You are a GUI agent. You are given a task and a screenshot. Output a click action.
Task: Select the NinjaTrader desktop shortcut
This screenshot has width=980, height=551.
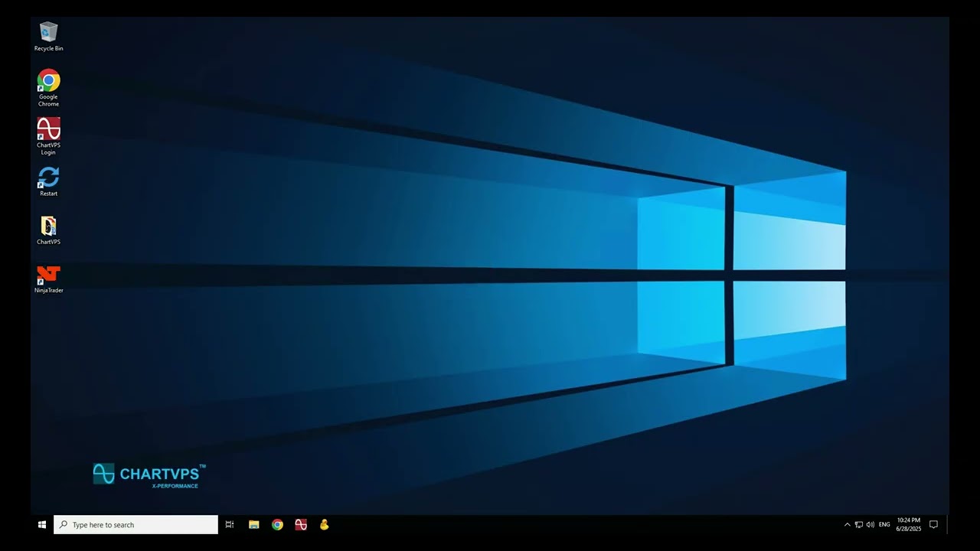[x=48, y=279]
